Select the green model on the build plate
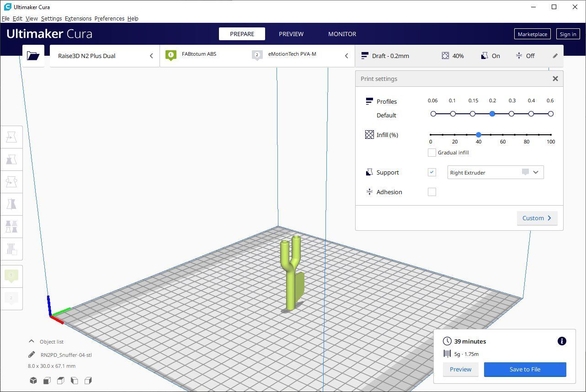 291,279
